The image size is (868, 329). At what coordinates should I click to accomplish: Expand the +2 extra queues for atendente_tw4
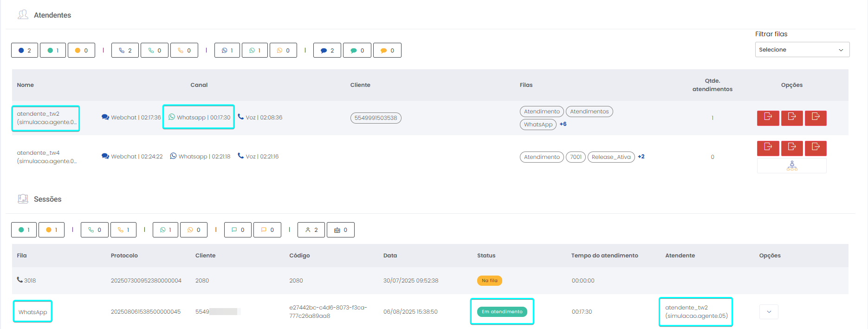pyautogui.click(x=641, y=157)
